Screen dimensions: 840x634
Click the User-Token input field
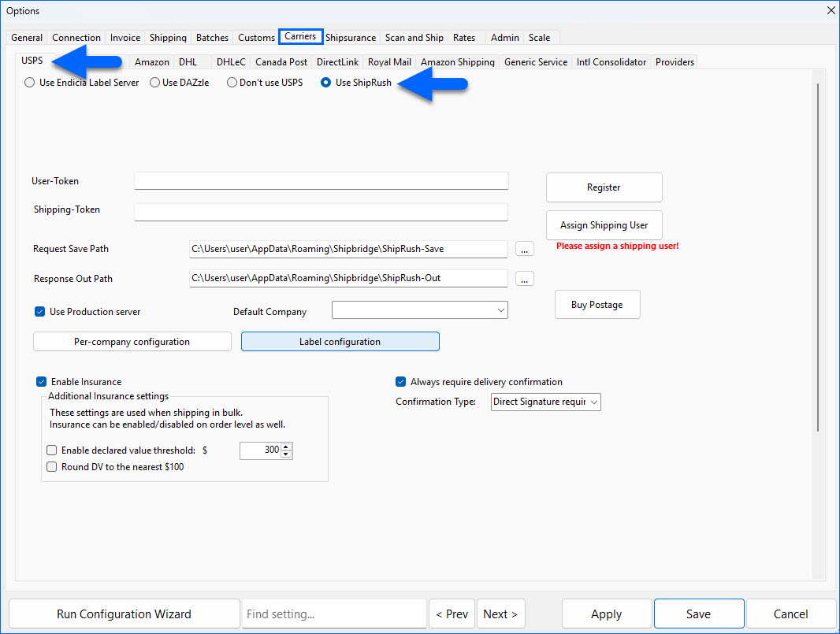coord(321,181)
